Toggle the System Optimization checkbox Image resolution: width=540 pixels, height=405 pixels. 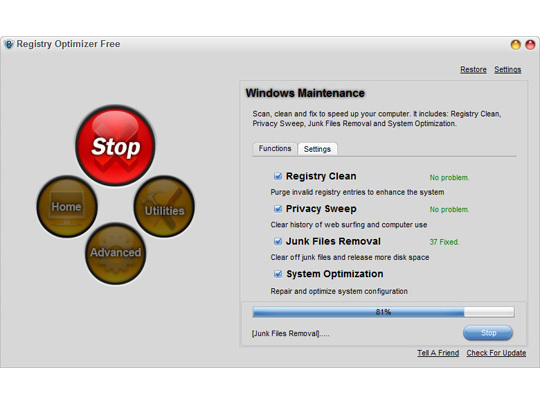pos(278,274)
